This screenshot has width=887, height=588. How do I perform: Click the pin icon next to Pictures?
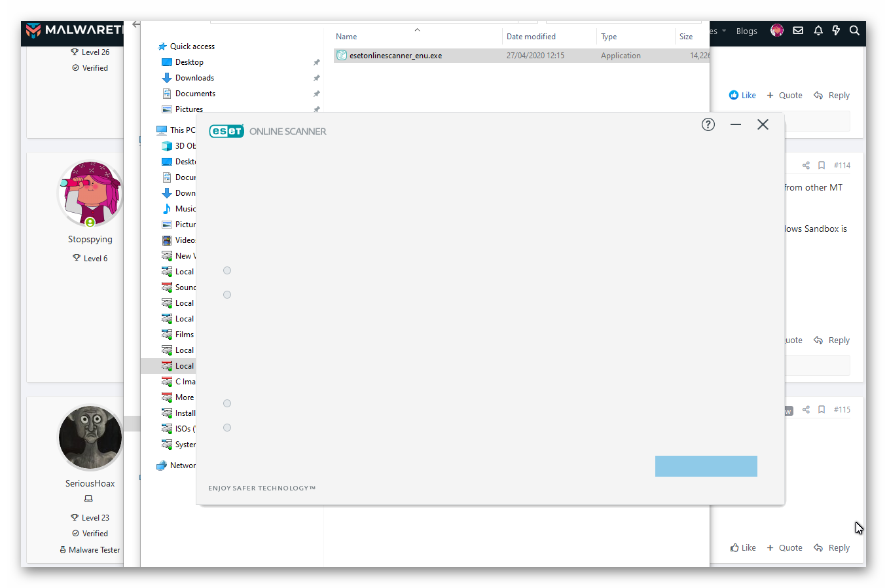click(317, 109)
